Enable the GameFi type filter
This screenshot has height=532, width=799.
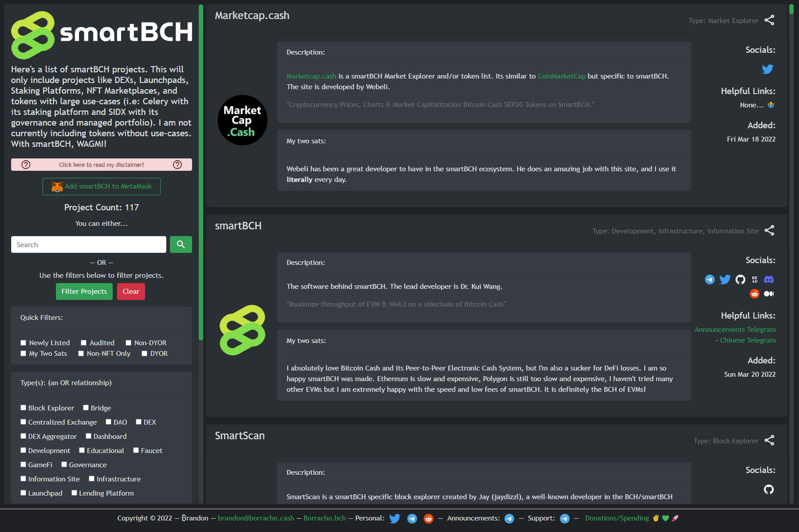24,465
